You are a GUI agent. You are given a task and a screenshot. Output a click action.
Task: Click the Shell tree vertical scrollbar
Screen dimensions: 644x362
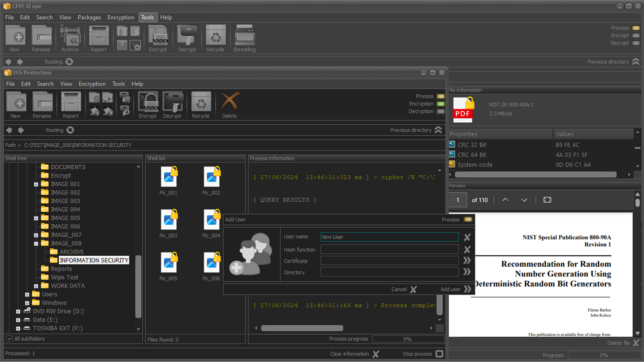(138, 286)
